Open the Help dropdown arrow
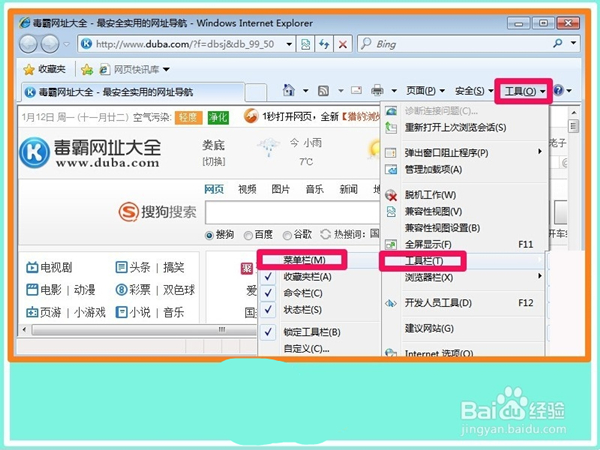The image size is (600, 450). click(569, 91)
